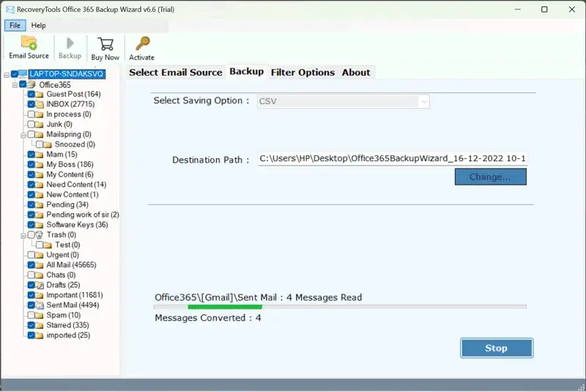Click the Change... destination button

click(490, 177)
